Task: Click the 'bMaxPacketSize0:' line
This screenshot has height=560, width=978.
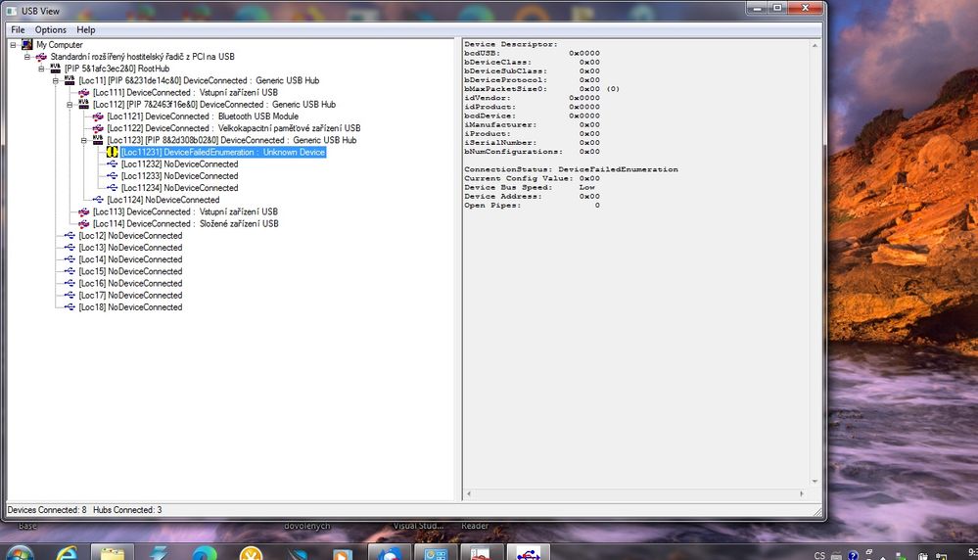Action: point(542,88)
